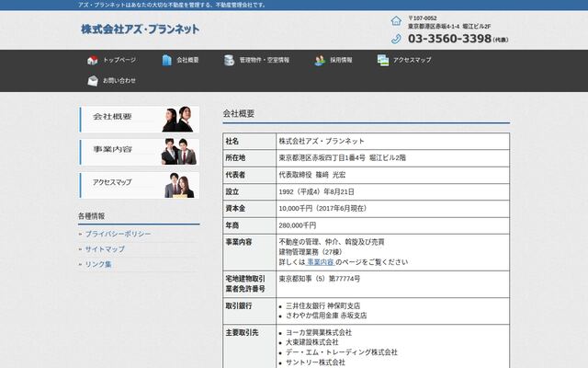Viewport: 588px width, 368px height.
Task: Click the 東京都港区赤坂四丁目1番4号 cell
Action: pos(392,158)
